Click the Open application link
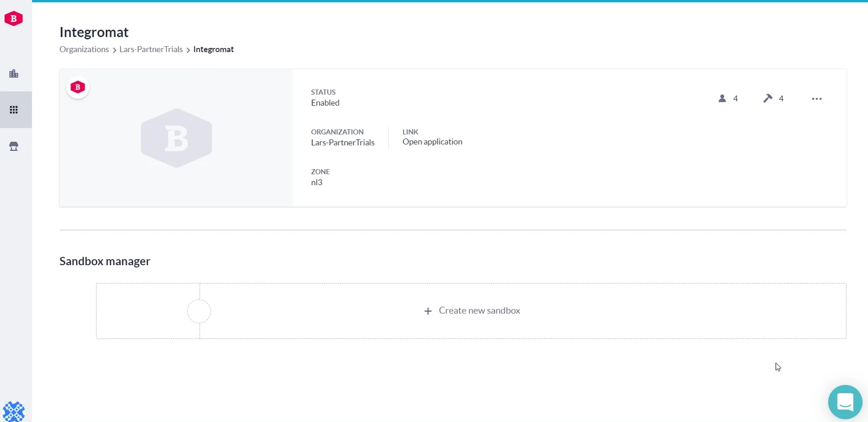The height and width of the screenshot is (422, 868). [432, 142]
